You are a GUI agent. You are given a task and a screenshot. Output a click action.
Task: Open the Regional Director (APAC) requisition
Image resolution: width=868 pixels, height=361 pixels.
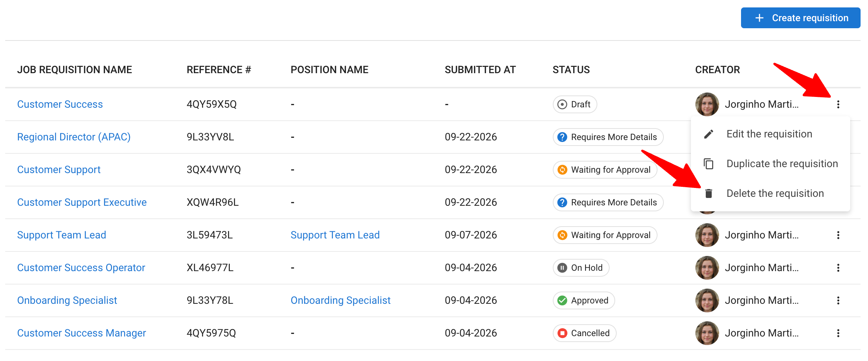pos(74,137)
